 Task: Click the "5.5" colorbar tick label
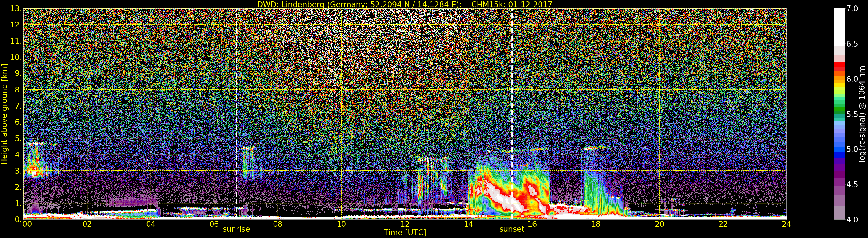852,114
